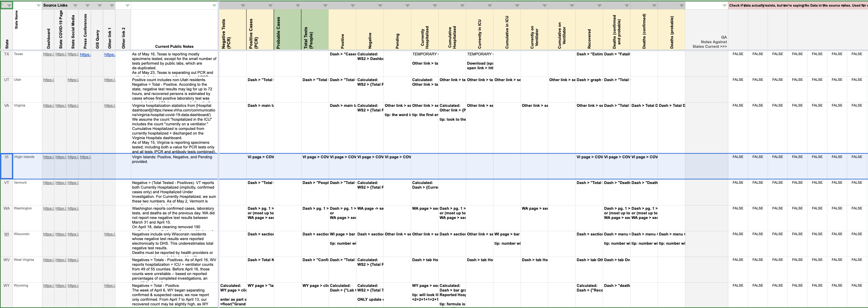
Task: Open filter icon above Other link 1 column
Action: pos(112,6)
